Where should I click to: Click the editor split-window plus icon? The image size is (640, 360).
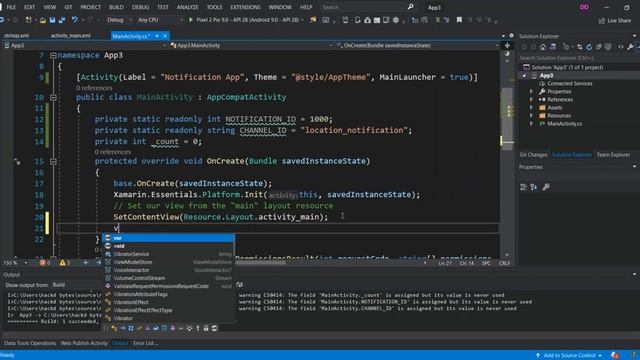[507, 45]
